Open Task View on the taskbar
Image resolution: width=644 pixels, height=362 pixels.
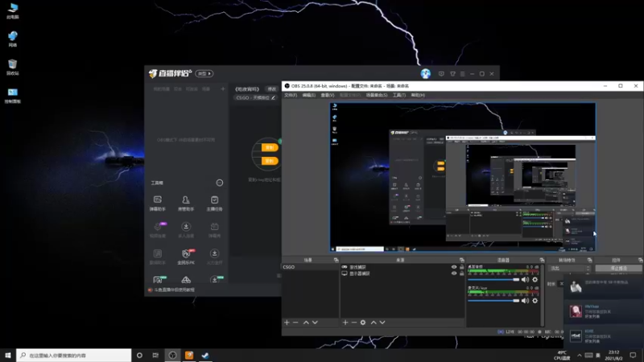pyautogui.click(x=155, y=355)
